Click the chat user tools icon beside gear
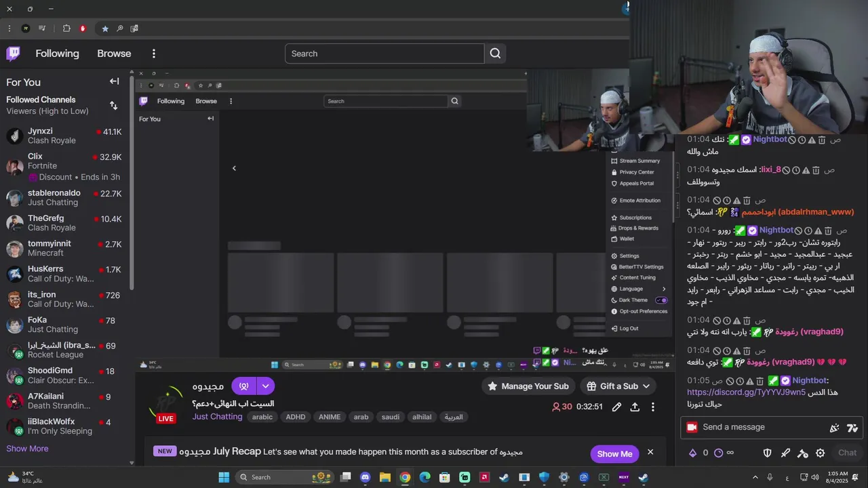Screen dimensions: 868x488 (803, 453)
